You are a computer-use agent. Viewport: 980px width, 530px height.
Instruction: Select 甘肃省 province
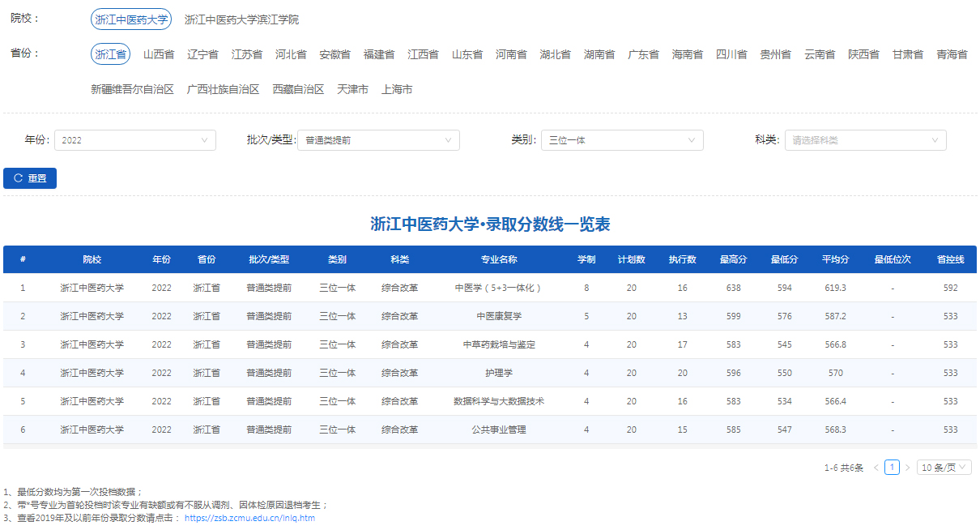click(x=908, y=54)
